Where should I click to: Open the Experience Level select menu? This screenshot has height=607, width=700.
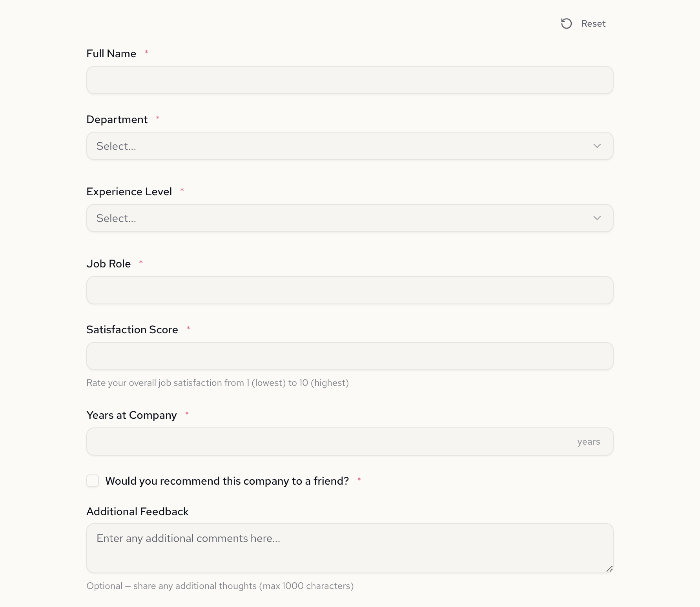[349, 218]
